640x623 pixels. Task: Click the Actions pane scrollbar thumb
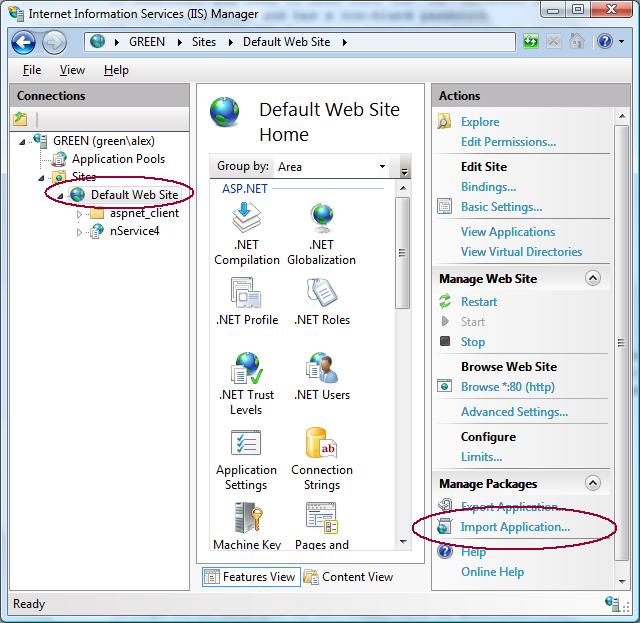(621, 343)
